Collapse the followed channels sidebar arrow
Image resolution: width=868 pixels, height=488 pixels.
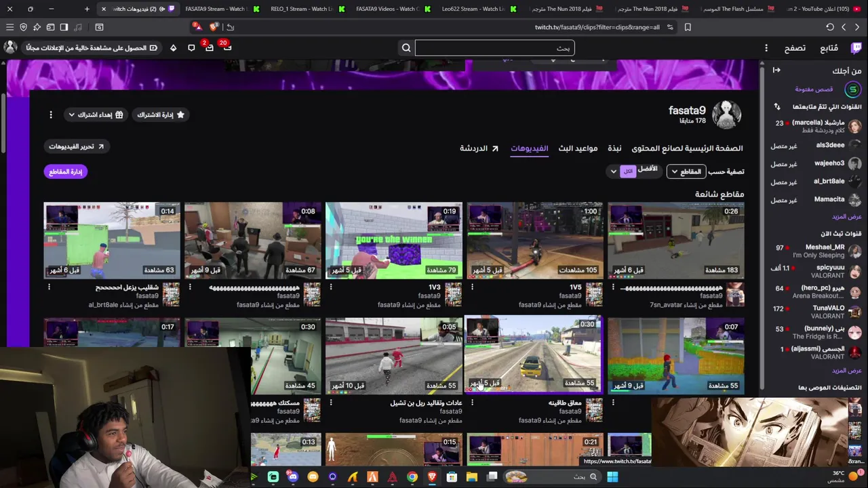point(776,70)
